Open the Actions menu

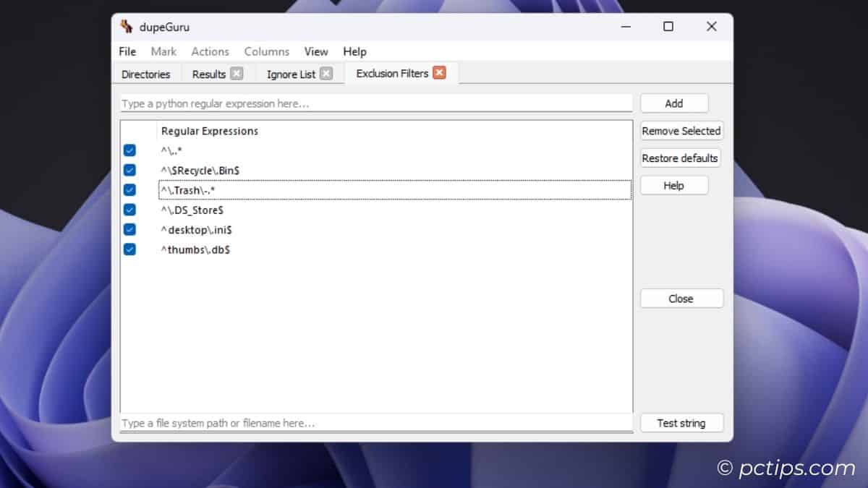[210, 51]
